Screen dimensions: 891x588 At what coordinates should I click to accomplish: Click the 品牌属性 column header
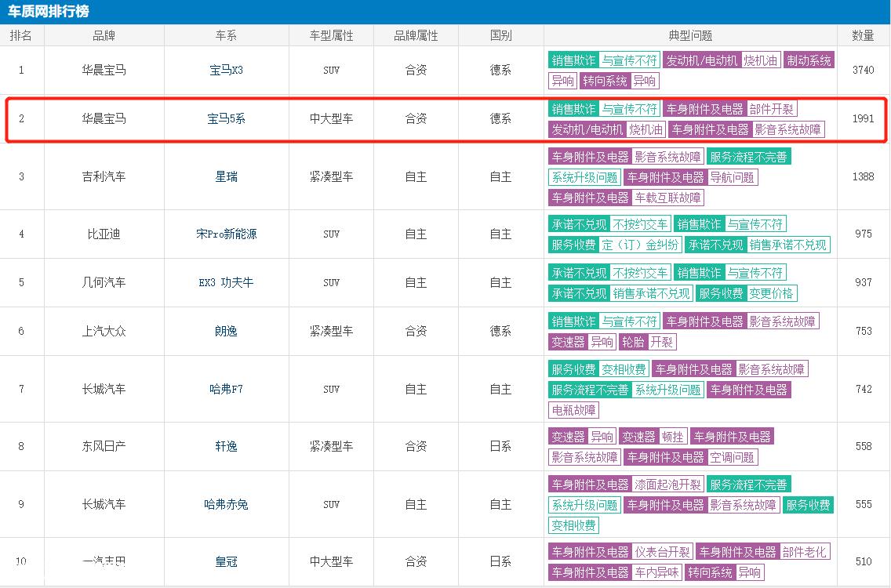416,35
